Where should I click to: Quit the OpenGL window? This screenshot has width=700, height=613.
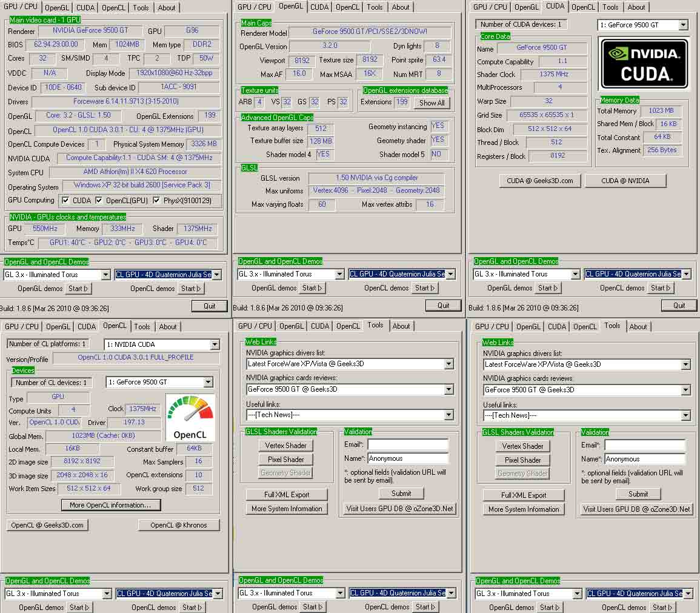pyautogui.click(x=443, y=306)
